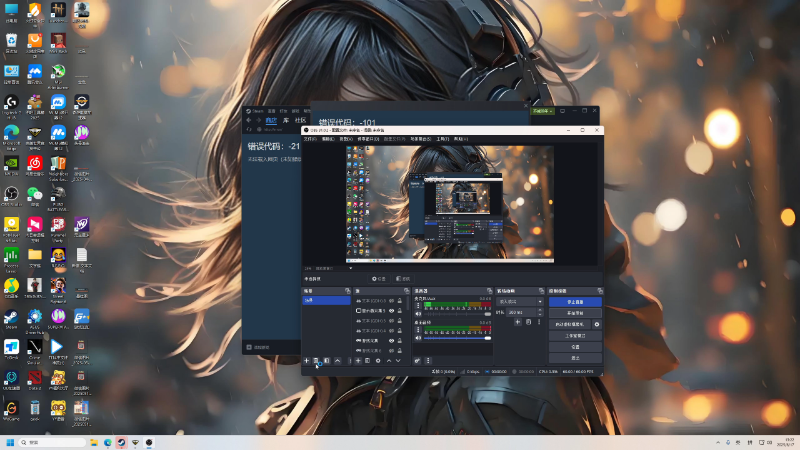Click the Stop Streaming button in OBS

575,302
